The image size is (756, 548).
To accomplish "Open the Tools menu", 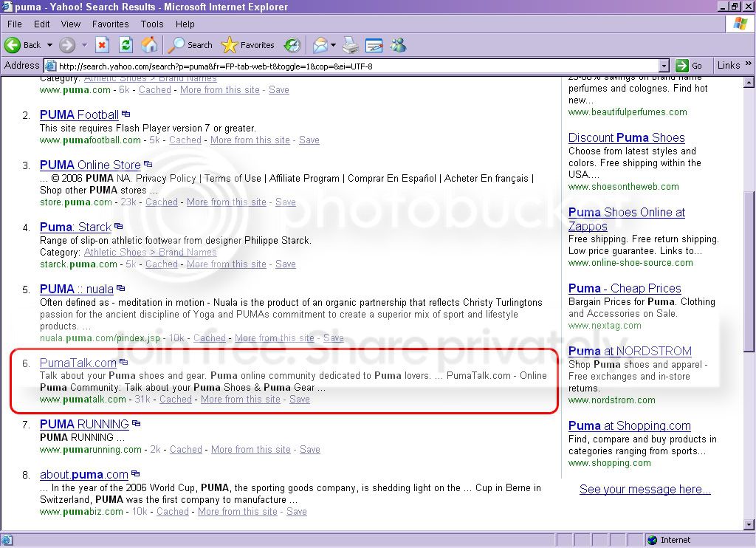I will click(x=152, y=24).
